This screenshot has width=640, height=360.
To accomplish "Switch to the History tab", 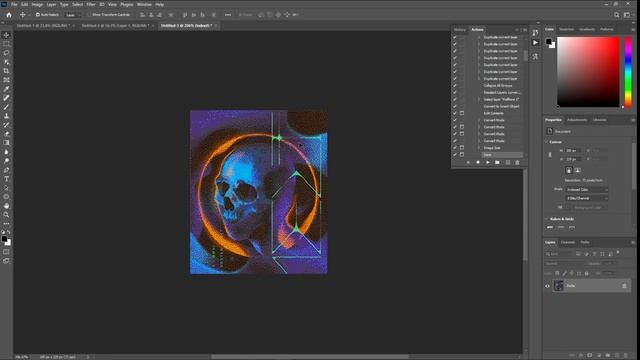I will click(x=460, y=30).
